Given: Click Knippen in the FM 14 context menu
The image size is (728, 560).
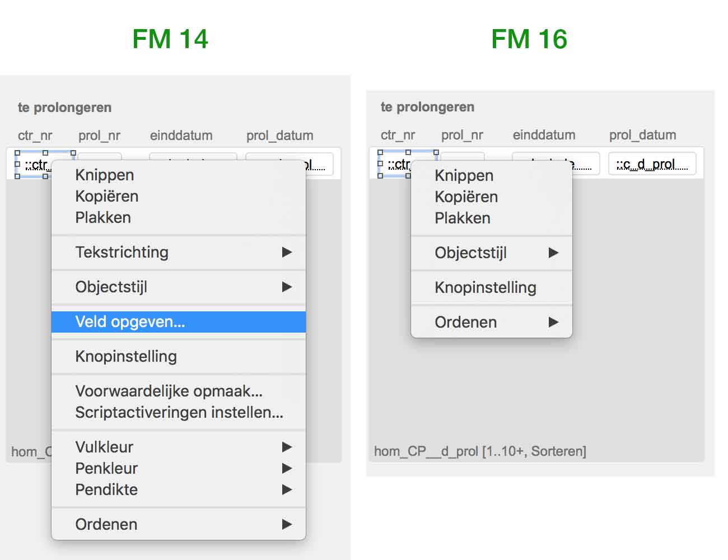Looking at the screenshot, I should coord(105,175).
